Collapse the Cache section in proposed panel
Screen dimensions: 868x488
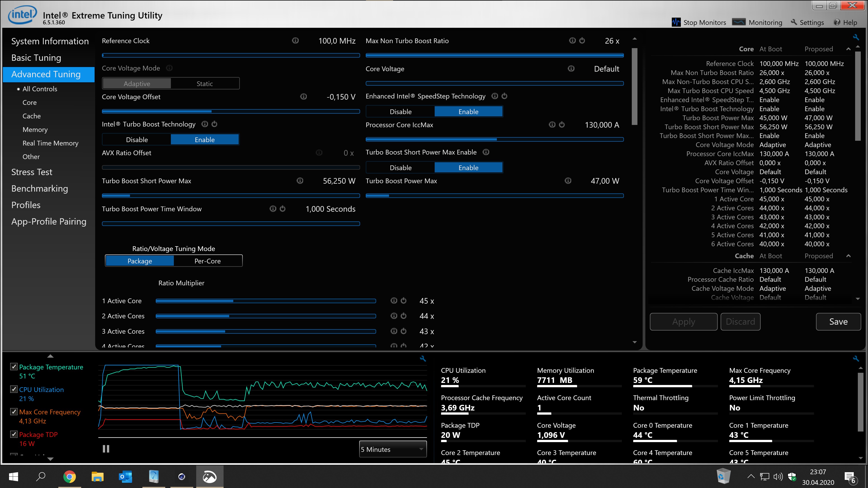pos(849,256)
